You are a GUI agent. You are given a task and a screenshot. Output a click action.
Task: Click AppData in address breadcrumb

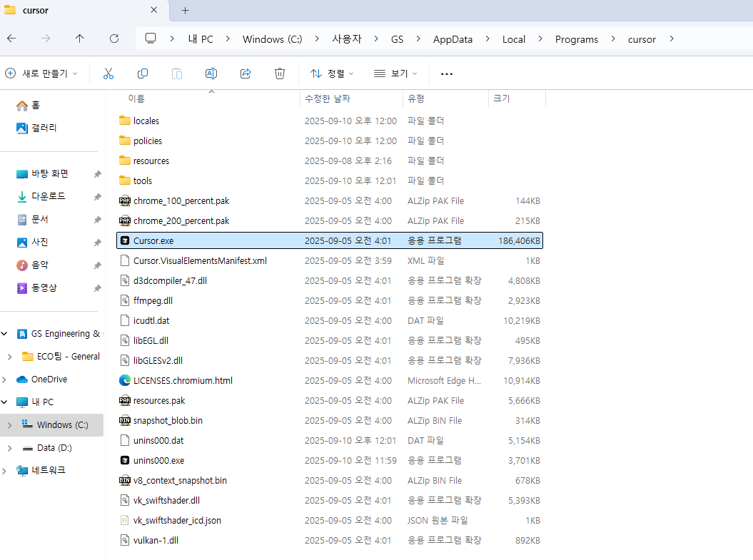[453, 39]
